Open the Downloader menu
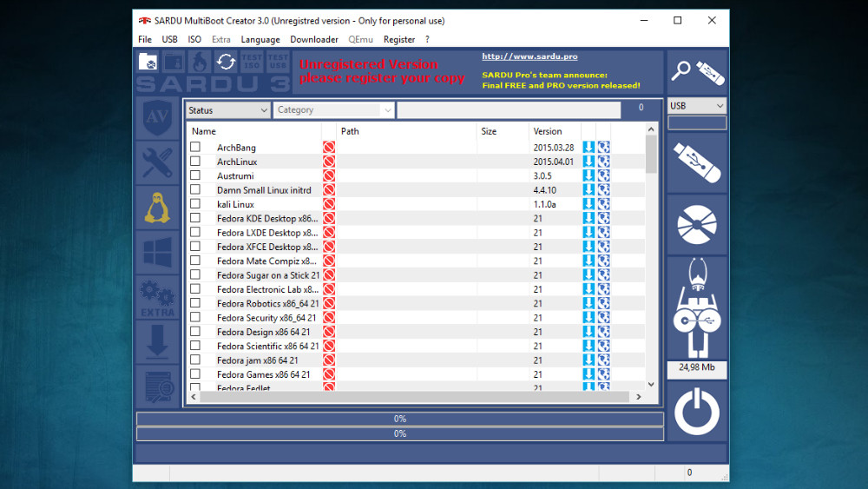Viewport: 868px width, 489px height. click(x=314, y=39)
